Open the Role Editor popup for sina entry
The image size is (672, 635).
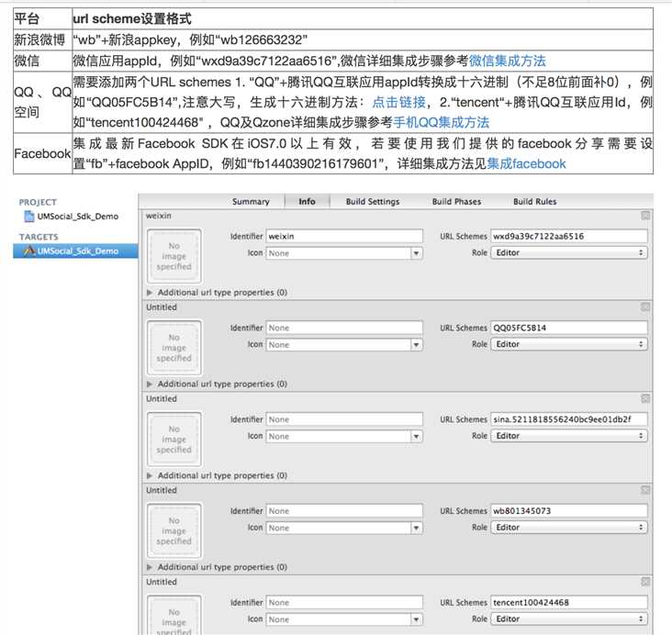tap(568, 436)
